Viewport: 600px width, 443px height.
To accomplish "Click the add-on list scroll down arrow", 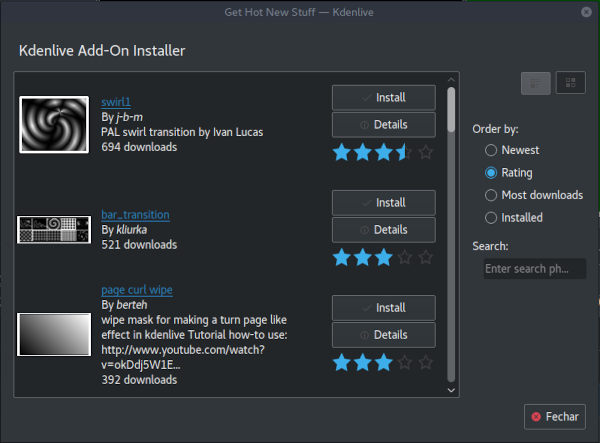I will pos(451,390).
